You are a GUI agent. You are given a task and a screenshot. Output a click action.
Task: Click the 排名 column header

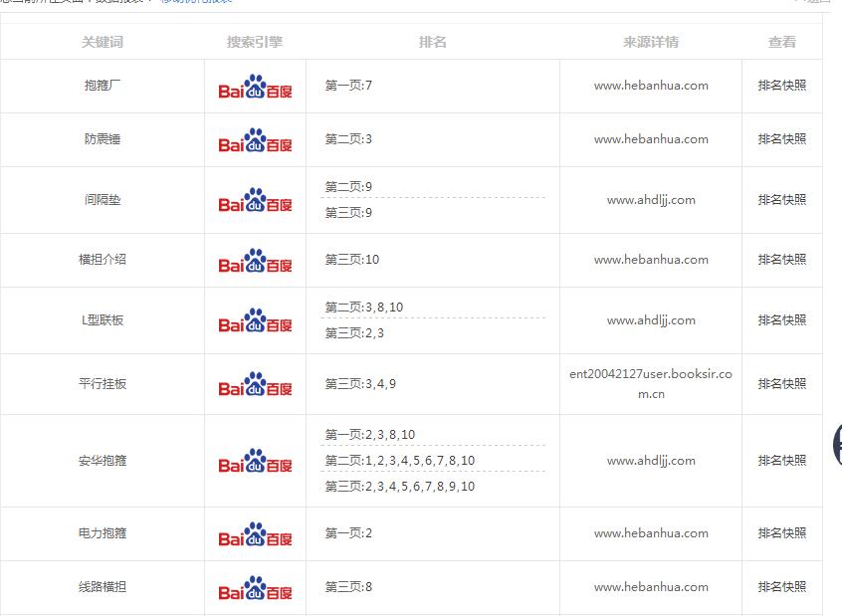coord(433,42)
